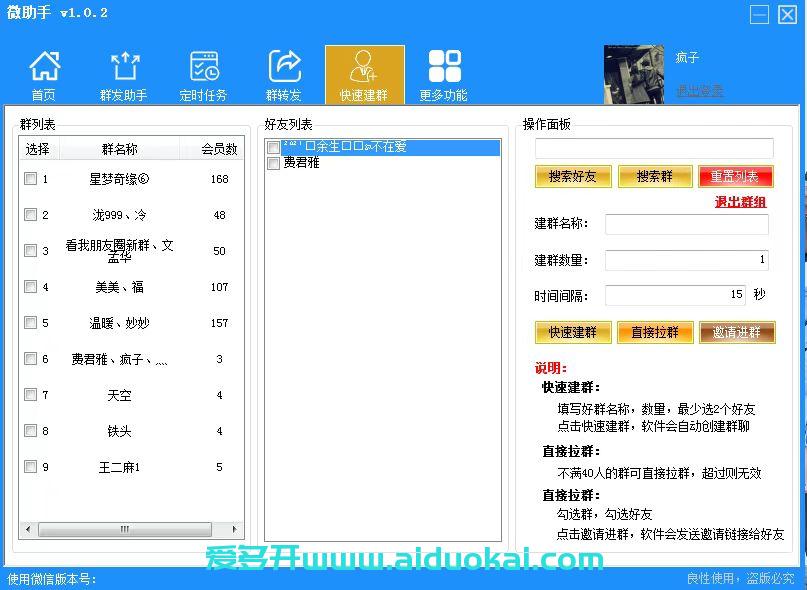807x590 pixels.
Task: Click the 退出登录 logout link
Action: click(699, 90)
